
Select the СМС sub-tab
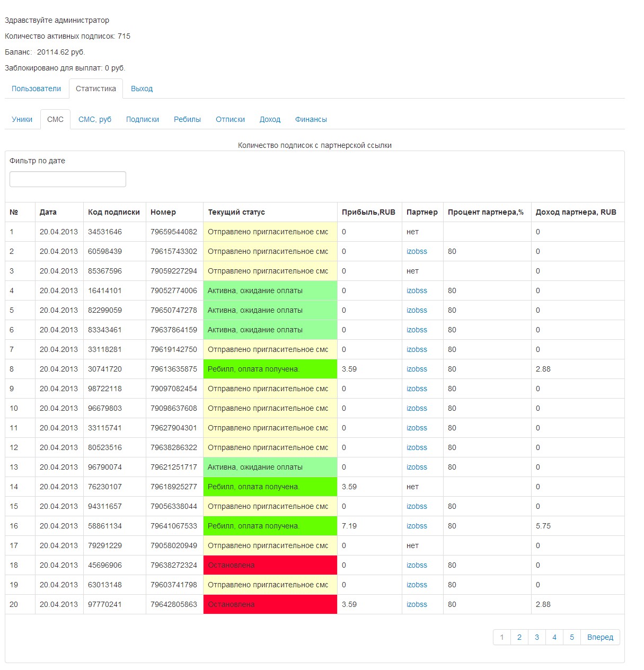[55, 119]
